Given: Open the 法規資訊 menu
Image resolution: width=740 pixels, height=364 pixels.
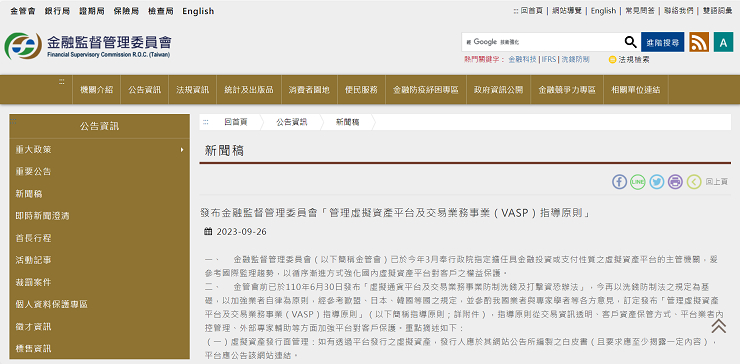Looking at the screenshot, I should click(193, 90).
